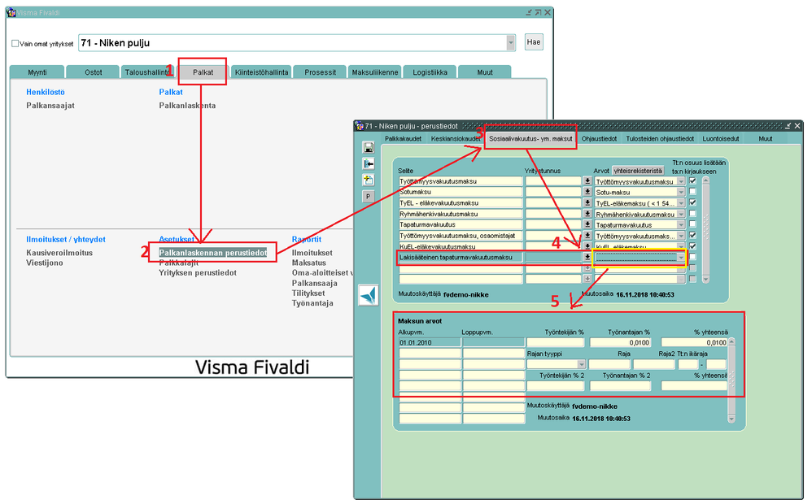Toggle checkbox in Sotumaksu row
Screen dimensions: 812x504
point(692,192)
